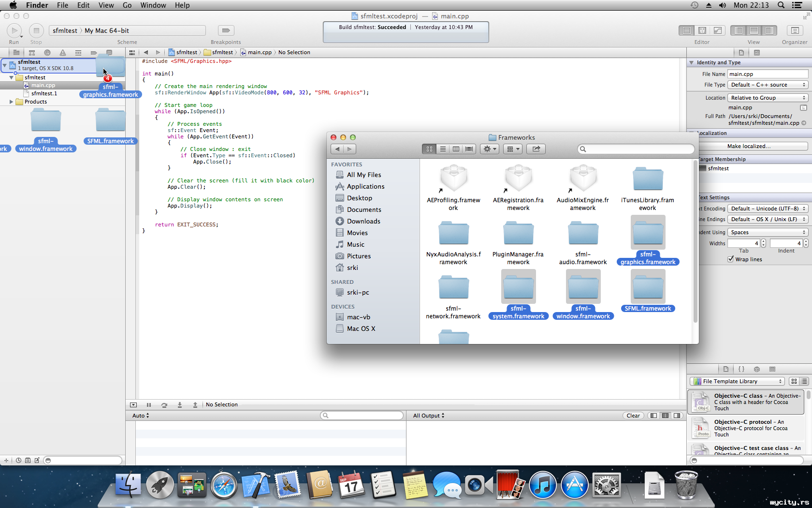Click the Run button in Xcode toolbar
812x508 pixels.
tap(14, 30)
